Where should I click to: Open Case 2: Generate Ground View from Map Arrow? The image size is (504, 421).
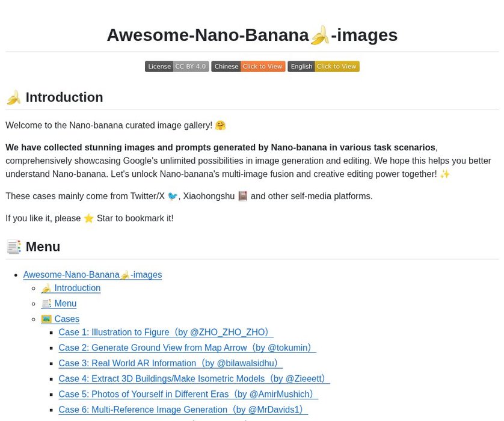coord(187,348)
